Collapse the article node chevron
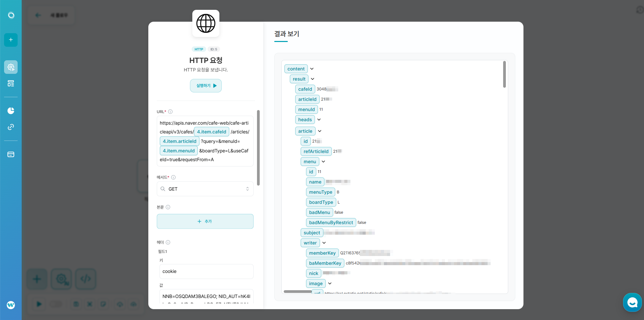The height and width of the screenshot is (320, 644). coord(320,131)
